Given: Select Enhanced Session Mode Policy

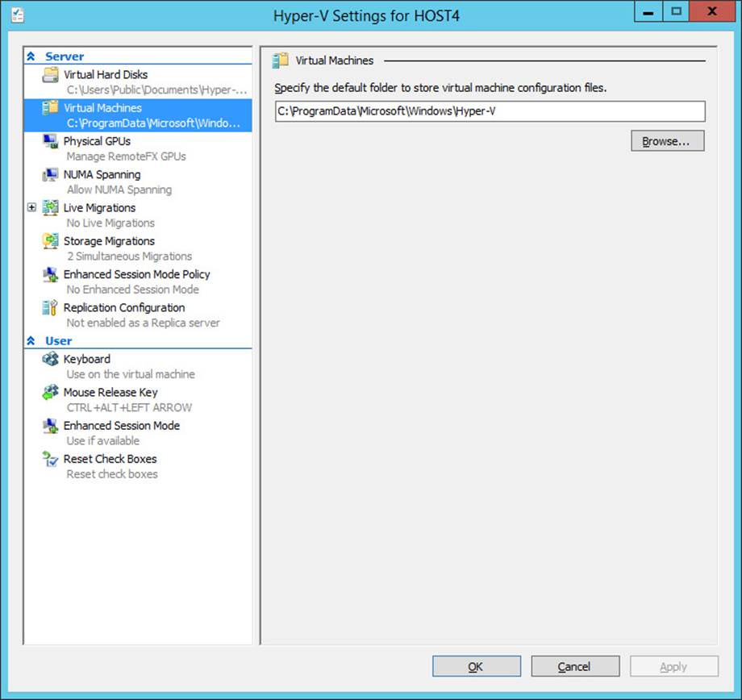Looking at the screenshot, I should point(137,274).
